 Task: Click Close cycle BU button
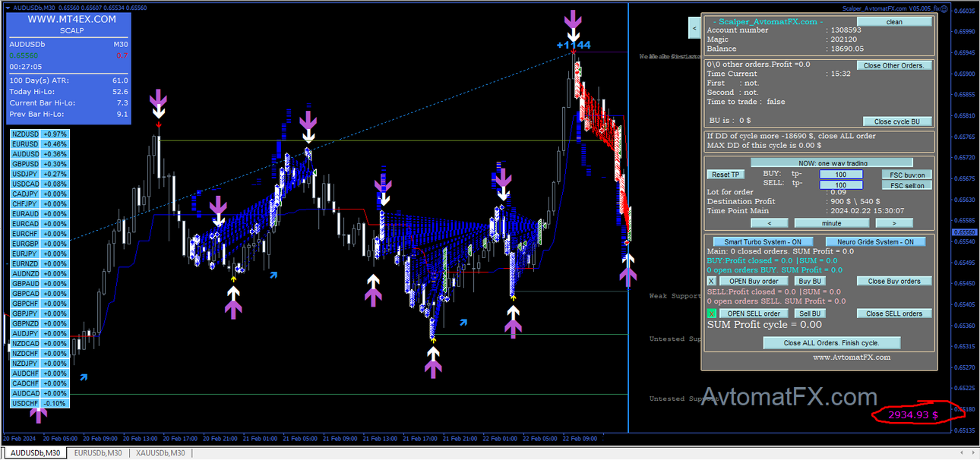(x=897, y=121)
